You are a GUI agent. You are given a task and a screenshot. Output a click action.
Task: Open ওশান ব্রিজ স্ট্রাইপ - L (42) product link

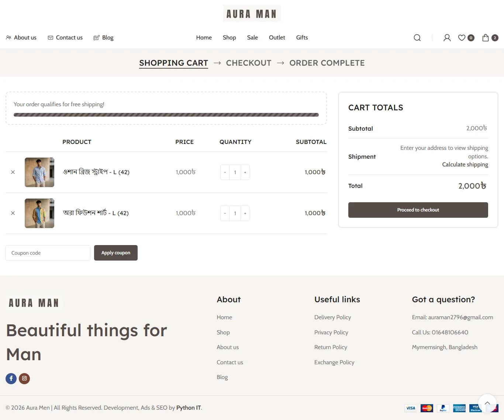point(96,172)
